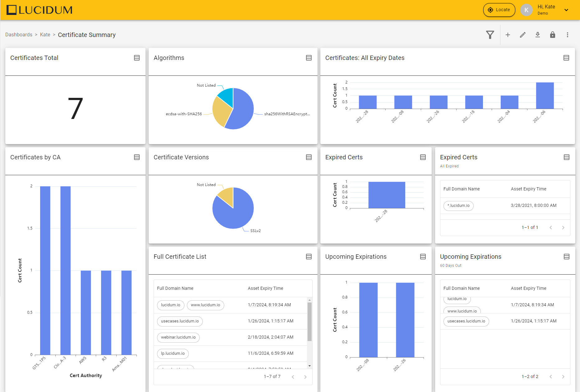The width and height of the screenshot is (580, 392).
Task: Go to next page in Upcoming Expirations table
Action: [563, 377]
